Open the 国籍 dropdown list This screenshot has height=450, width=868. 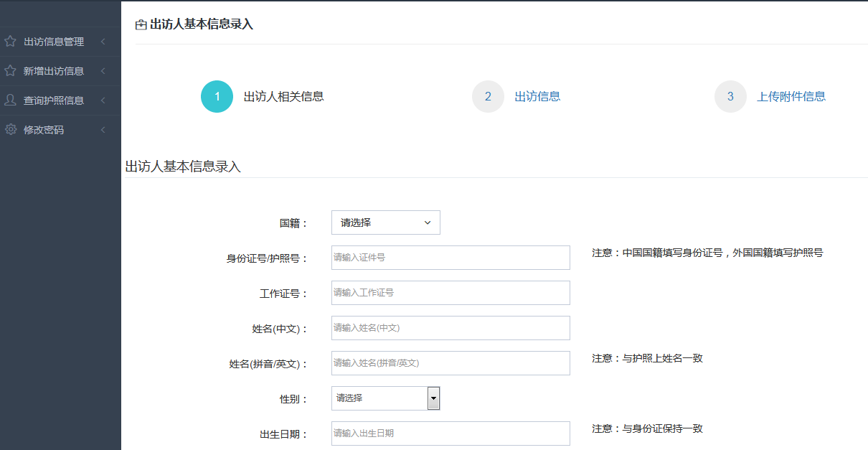(385, 222)
